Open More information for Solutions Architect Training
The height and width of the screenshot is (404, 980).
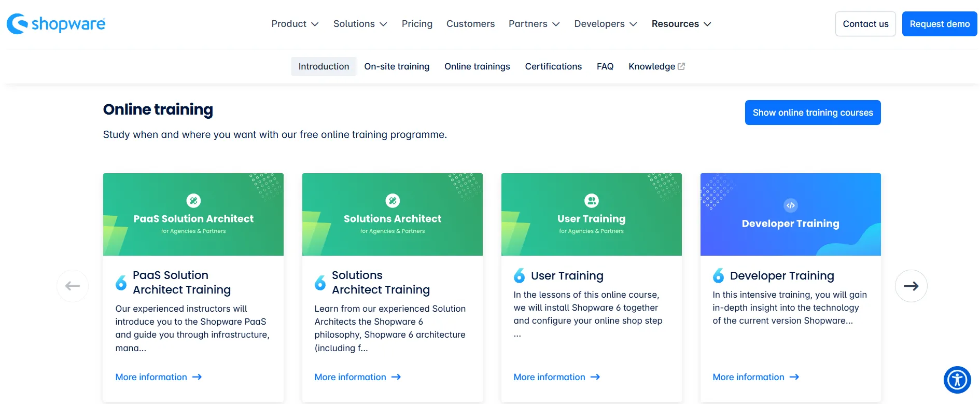click(x=358, y=377)
